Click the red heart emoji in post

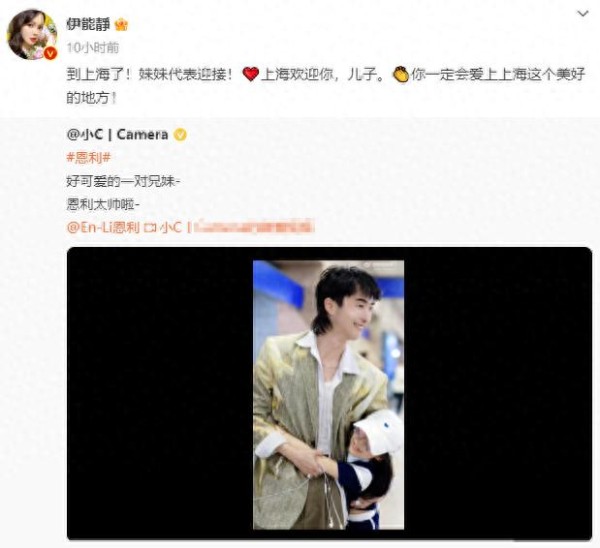[251, 74]
